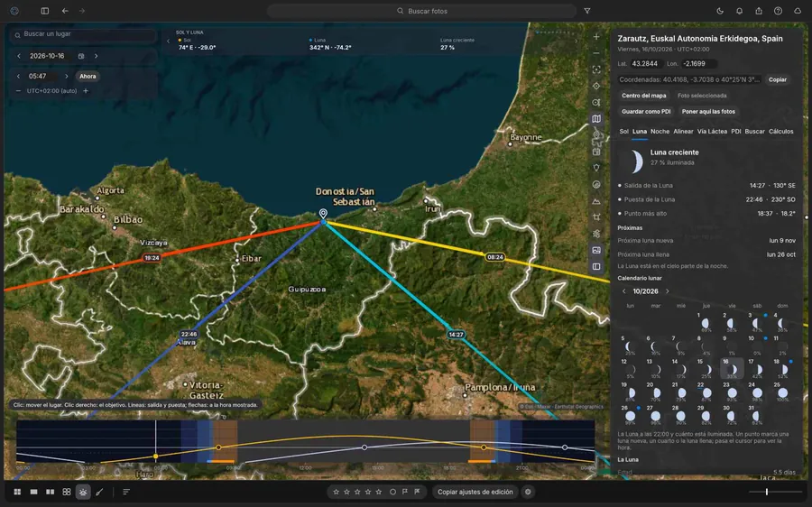Click the sidebar toggle icon in top bar
Image resolution: width=812 pixels, height=507 pixels.
45,11
